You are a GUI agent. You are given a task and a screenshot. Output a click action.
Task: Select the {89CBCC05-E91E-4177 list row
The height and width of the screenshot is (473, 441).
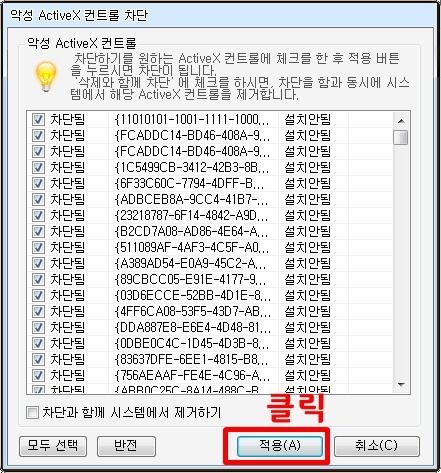click(210, 279)
